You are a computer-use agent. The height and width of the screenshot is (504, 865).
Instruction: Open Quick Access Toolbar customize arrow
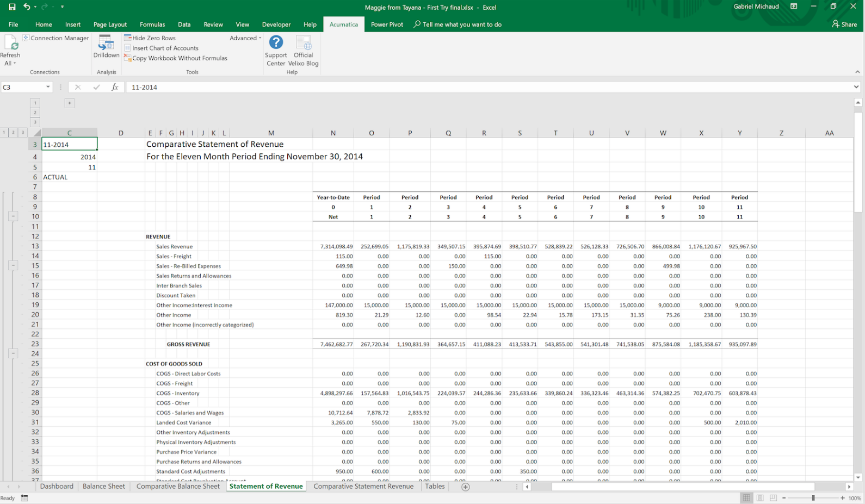(x=62, y=7)
